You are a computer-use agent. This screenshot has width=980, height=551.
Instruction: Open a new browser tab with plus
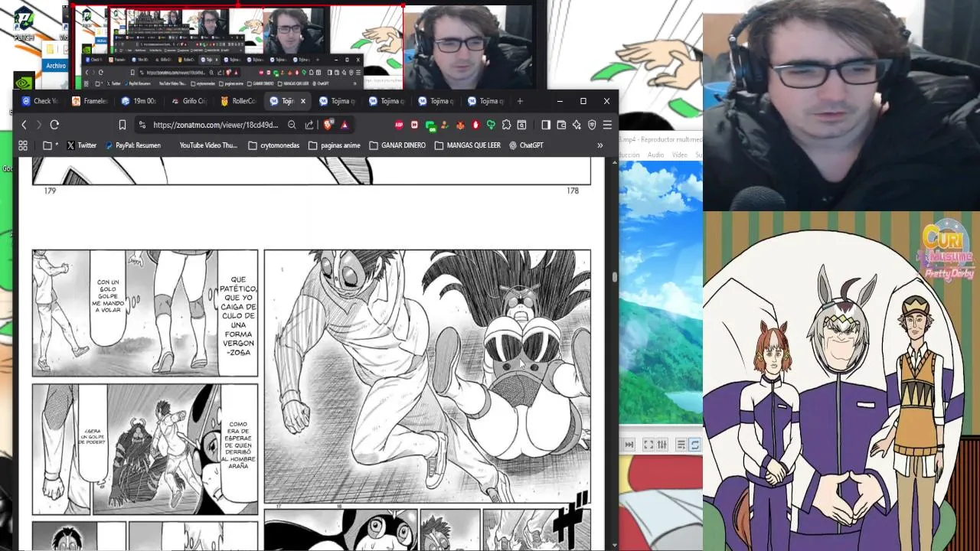(x=520, y=101)
